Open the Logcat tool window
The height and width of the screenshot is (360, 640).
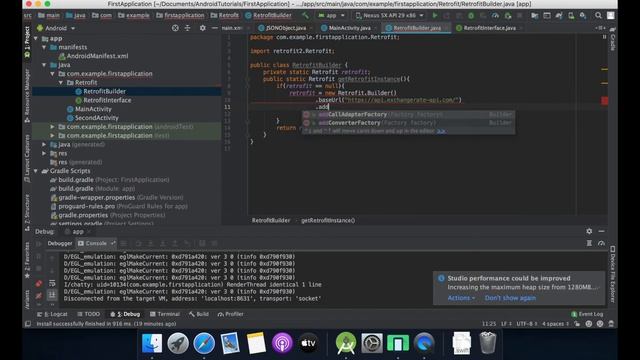point(52,314)
